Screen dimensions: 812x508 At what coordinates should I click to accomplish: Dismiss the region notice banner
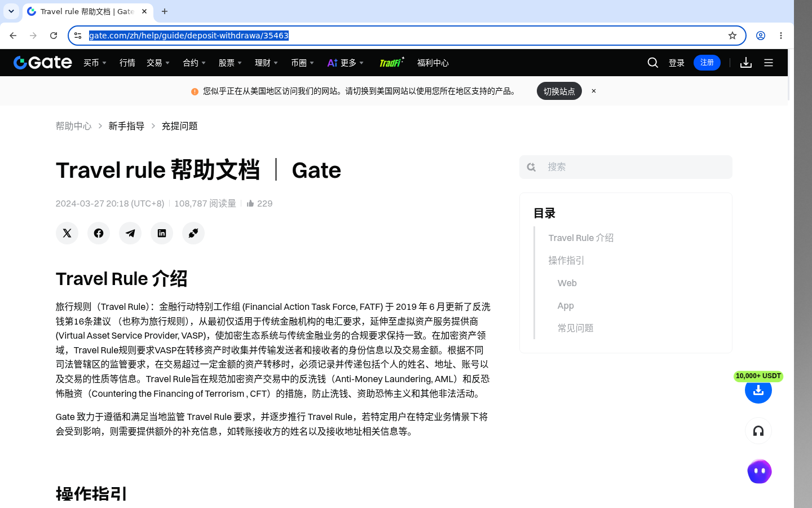pos(594,91)
